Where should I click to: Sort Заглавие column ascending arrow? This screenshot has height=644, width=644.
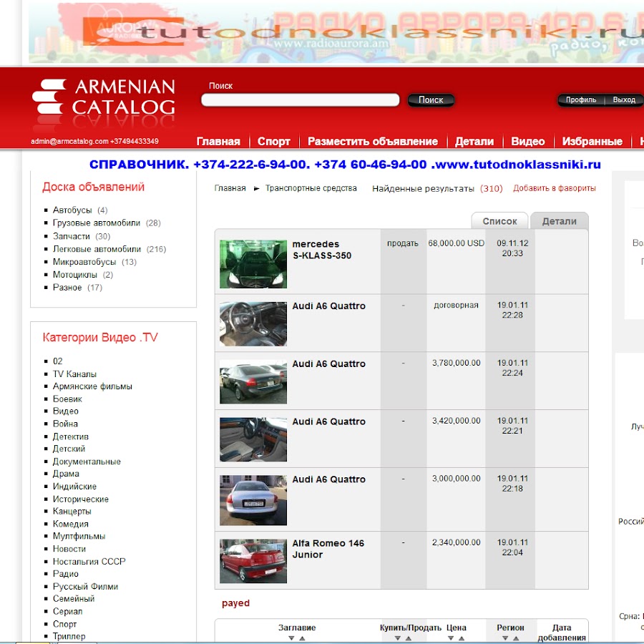click(302, 638)
